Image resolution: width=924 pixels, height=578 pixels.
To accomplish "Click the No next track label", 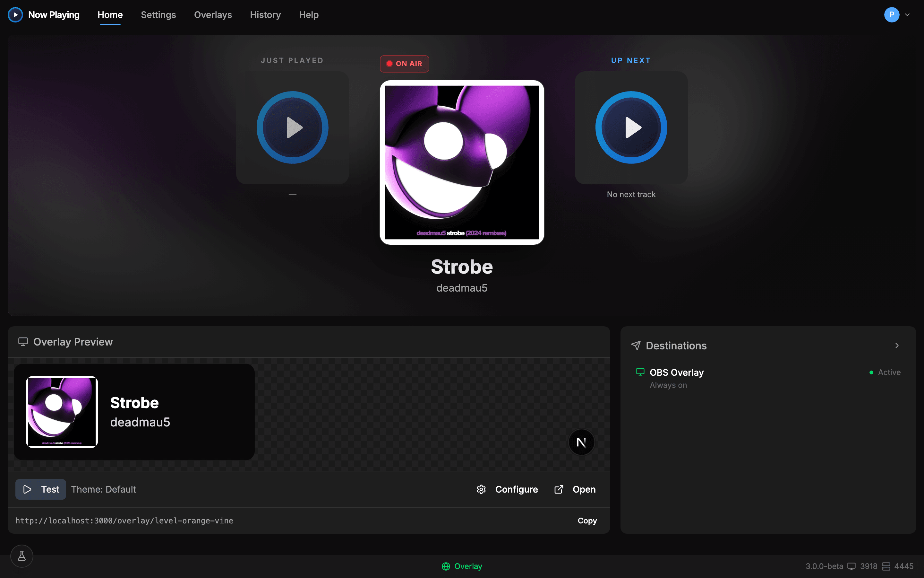I will [631, 195].
